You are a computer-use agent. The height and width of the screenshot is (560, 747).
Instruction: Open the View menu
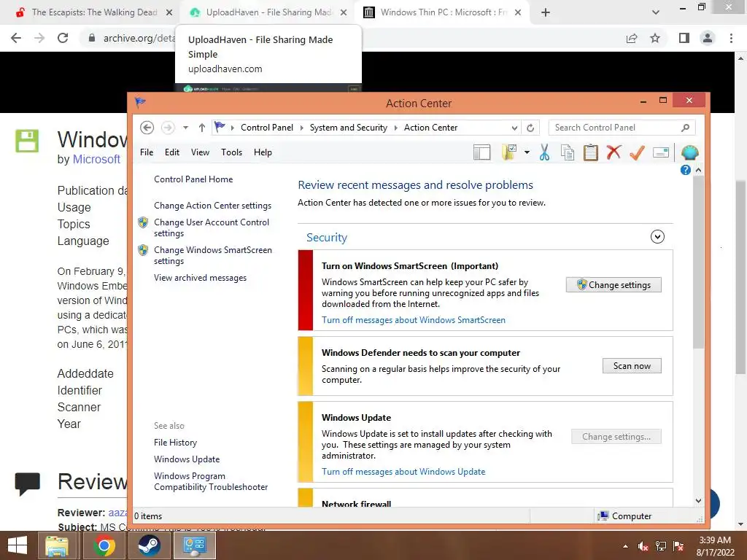(200, 152)
